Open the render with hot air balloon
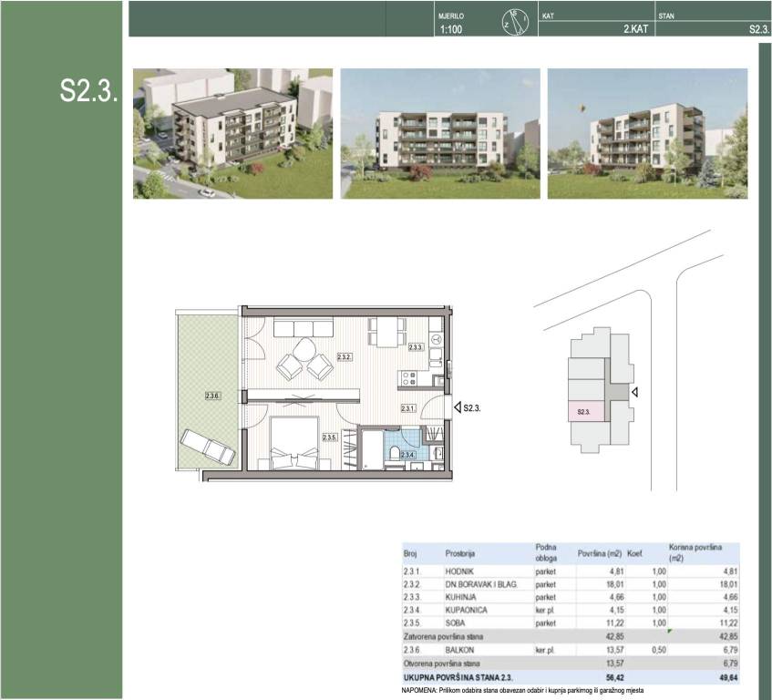The height and width of the screenshot is (700, 772). [x=647, y=133]
